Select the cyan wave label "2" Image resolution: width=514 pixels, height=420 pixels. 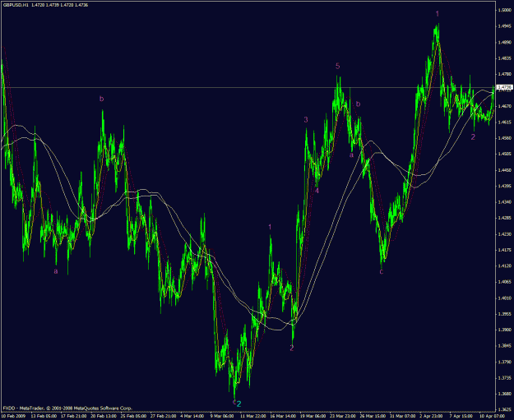point(239,404)
